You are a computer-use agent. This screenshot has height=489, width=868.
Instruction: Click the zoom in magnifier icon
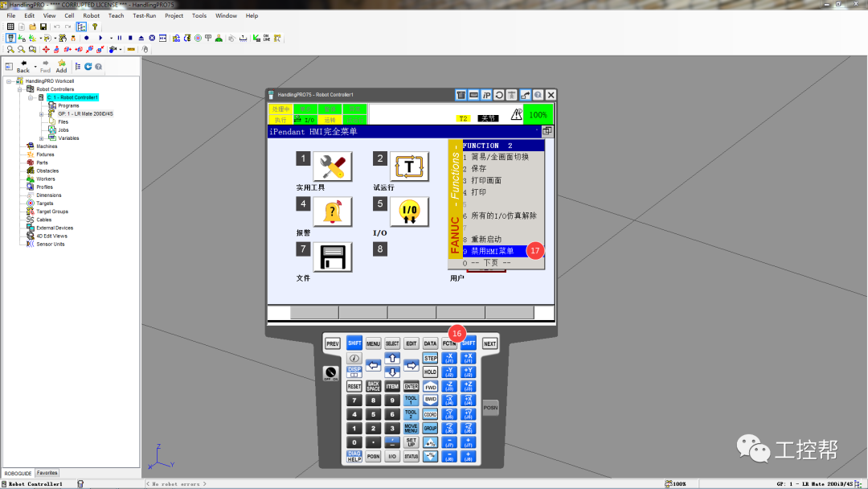coord(10,49)
